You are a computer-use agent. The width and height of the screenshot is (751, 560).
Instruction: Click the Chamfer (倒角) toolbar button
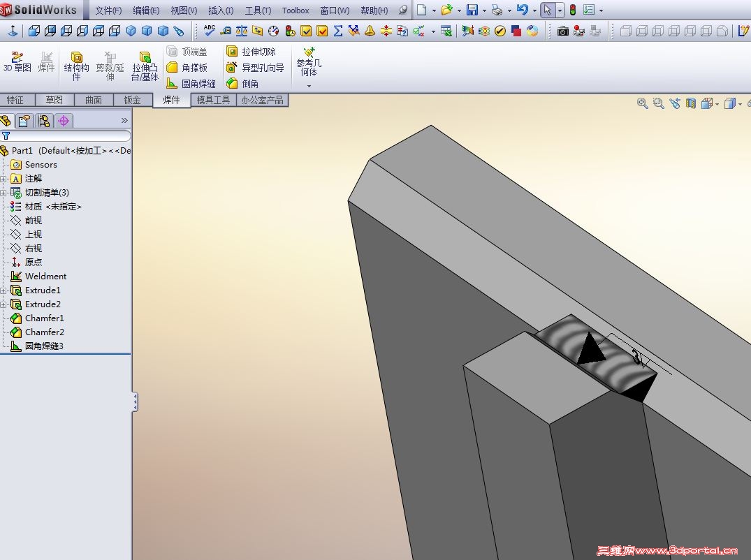243,84
